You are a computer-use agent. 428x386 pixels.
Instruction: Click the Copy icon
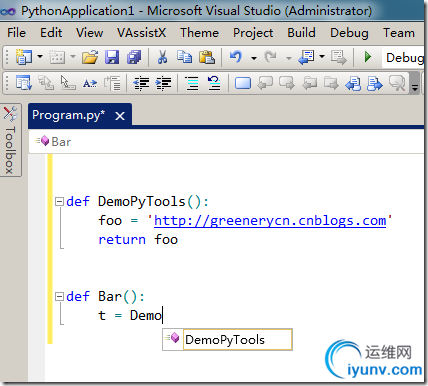(184, 57)
